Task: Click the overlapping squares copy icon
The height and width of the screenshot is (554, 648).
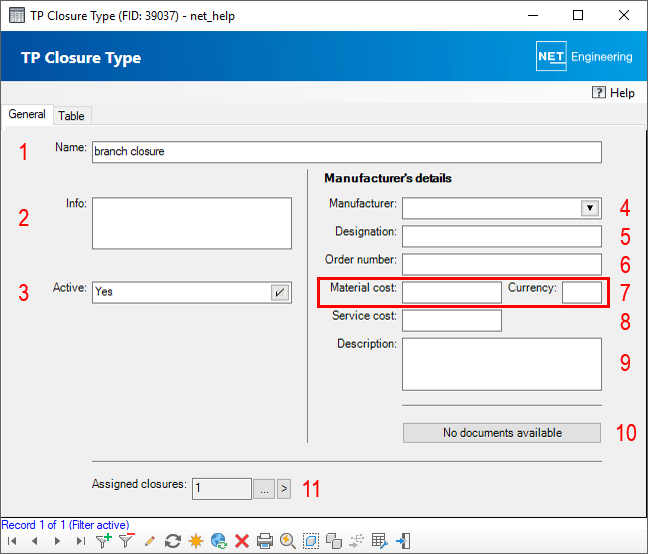Action: click(334, 541)
